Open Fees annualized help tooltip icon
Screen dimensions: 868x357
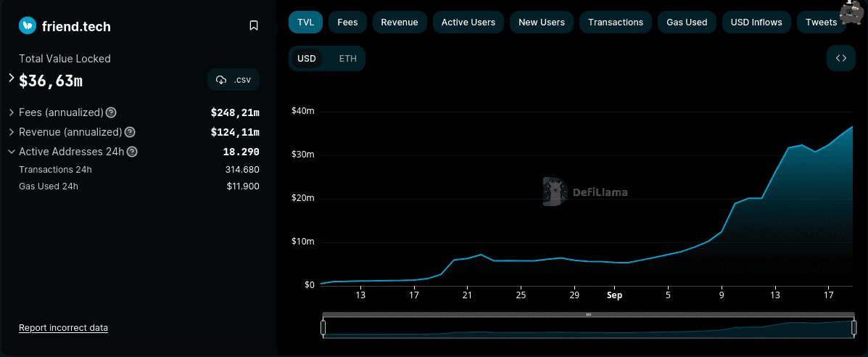111,112
